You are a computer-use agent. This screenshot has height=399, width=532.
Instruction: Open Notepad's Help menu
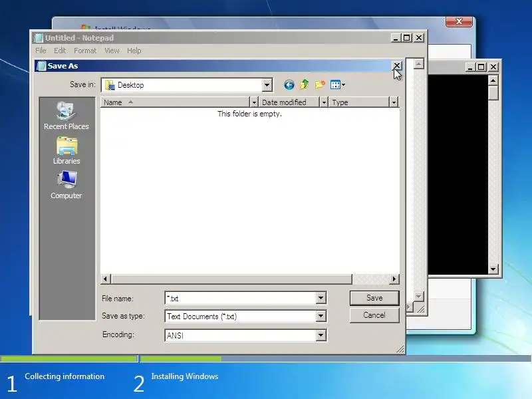click(x=134, y=51)
